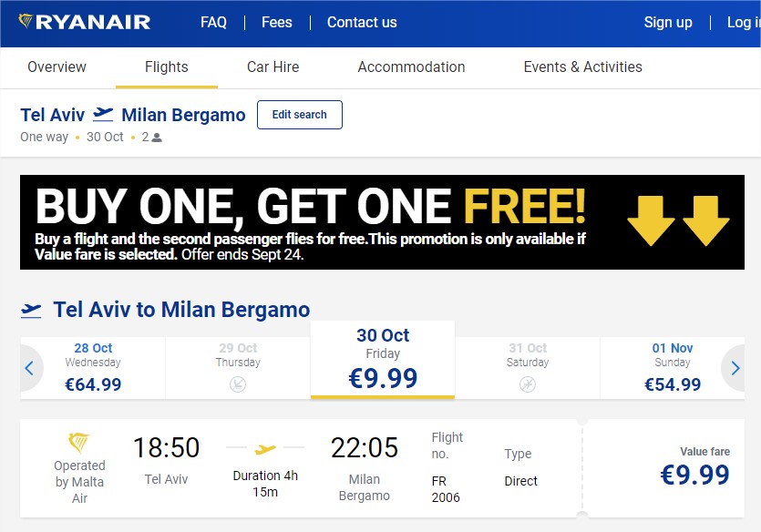Click the plane icon between Tel Aviv and Milan Bergamo
Image resolution: width=761 pixels, height=532 pixels.
[x=103, y=115]
